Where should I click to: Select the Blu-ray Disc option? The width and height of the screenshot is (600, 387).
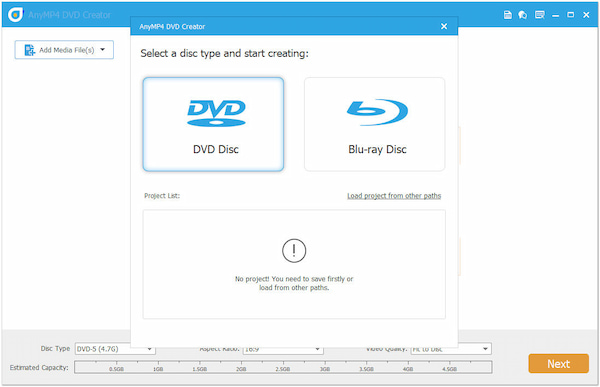coord(375,124)
